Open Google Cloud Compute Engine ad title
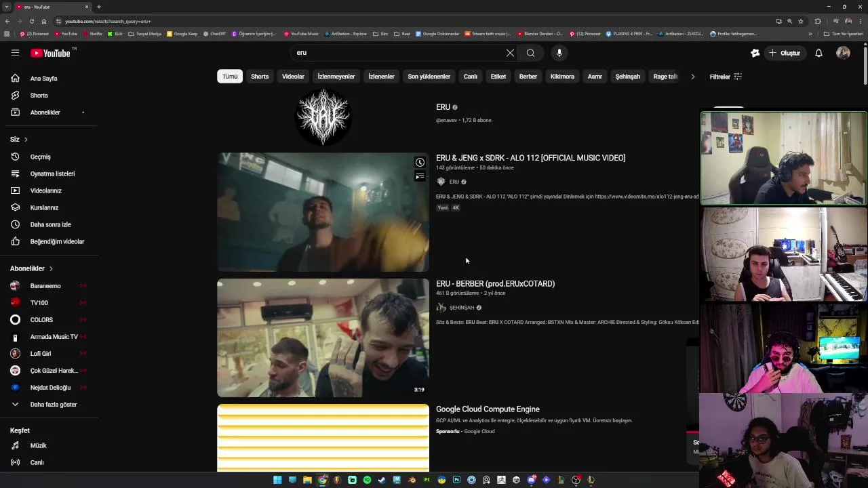This screenshot has width=868, height=488. (488, 409)
